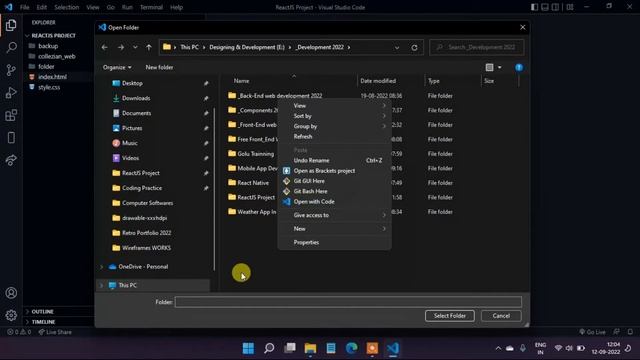Choose Undo Rename in context menu
This screenshot has height=360, width=640.
click(311, 160)
